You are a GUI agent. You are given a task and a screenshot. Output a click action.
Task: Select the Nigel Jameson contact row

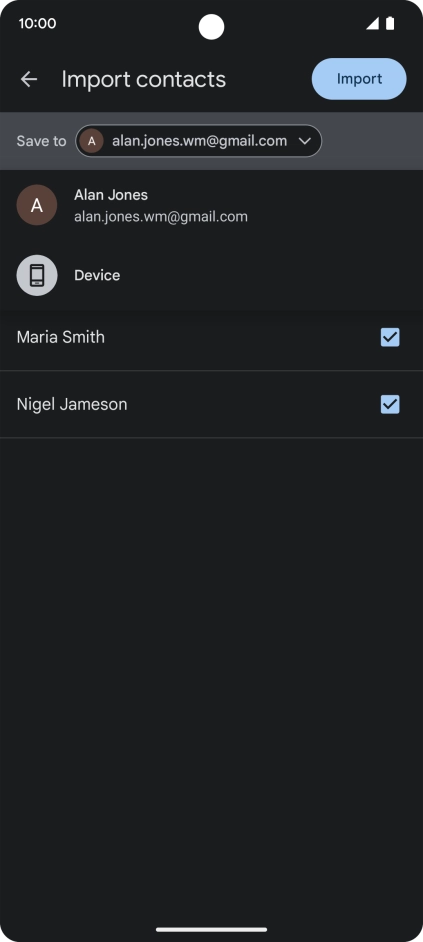212,405
